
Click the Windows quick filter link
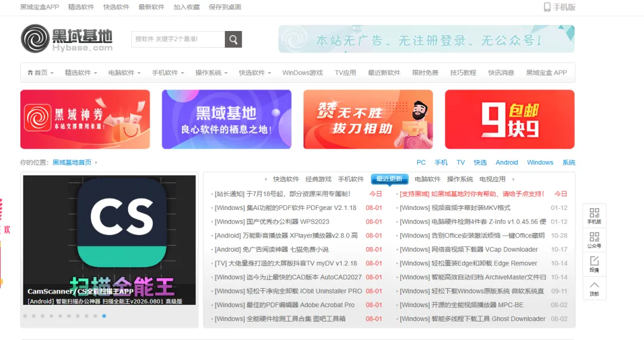[x=540, y=163]
